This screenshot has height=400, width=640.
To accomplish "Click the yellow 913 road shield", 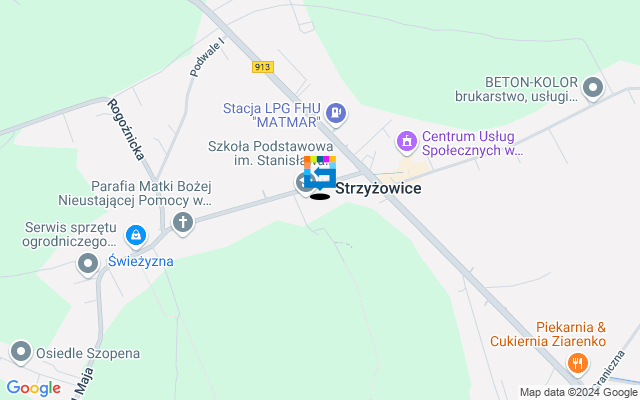I will coord(262,67).
